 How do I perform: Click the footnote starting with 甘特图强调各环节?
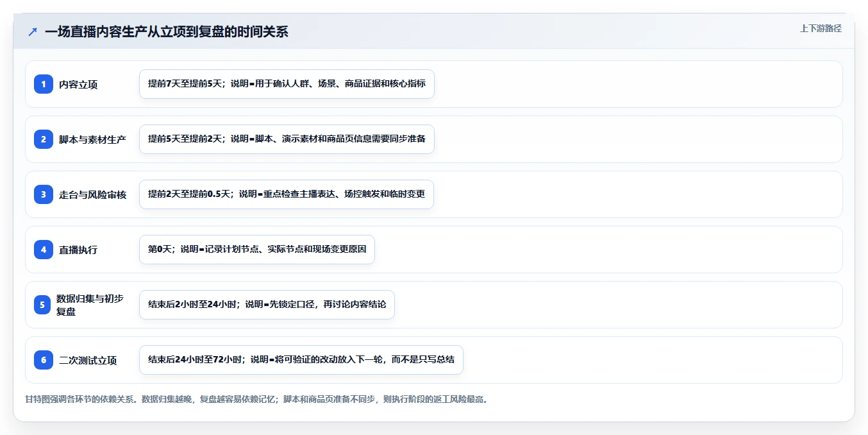(256, 399)
